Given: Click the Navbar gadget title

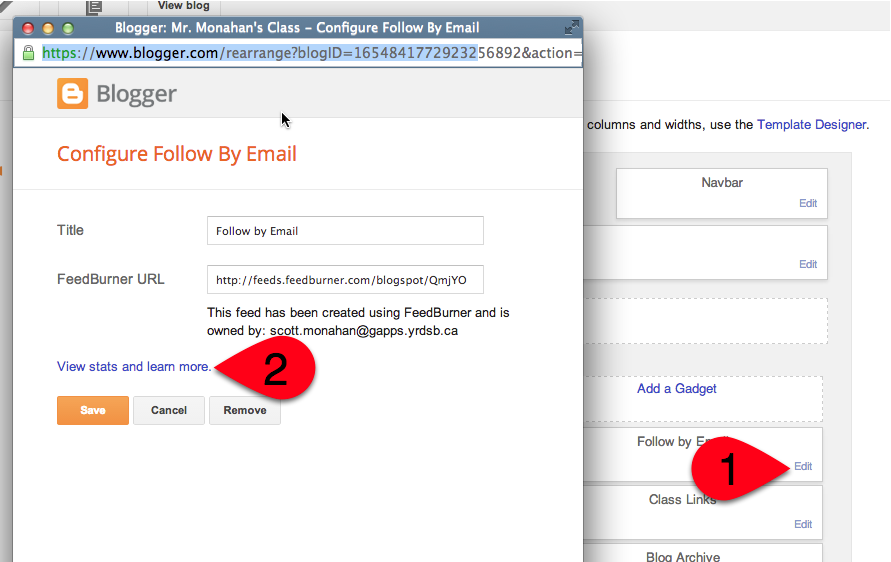Looking at the screenshot, I should coord(722,182).
